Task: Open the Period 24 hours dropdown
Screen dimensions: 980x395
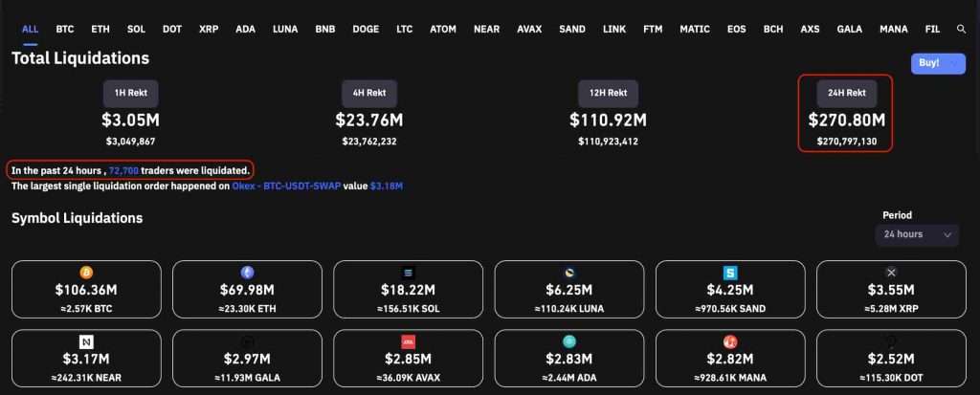Action: pyautogui.click(x=917, y=234)
